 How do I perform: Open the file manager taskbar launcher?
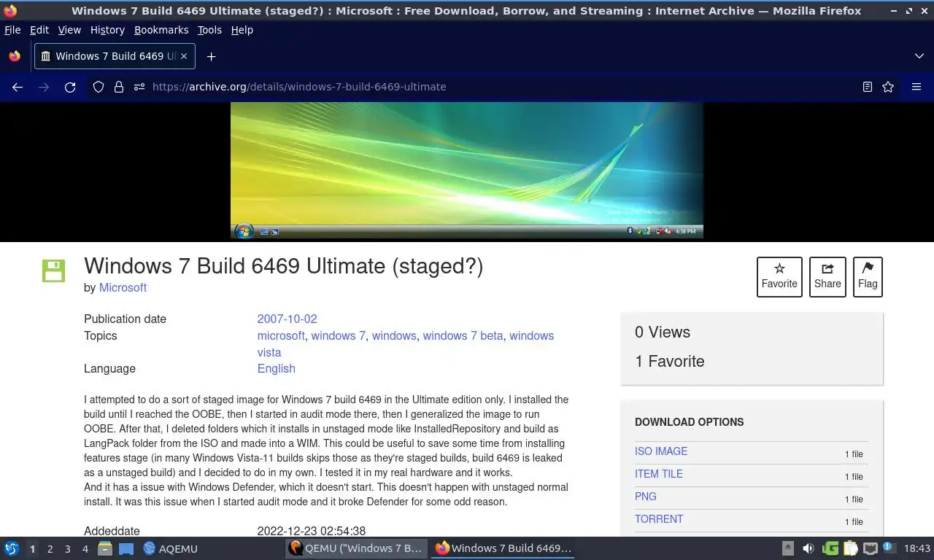[105, 548]
